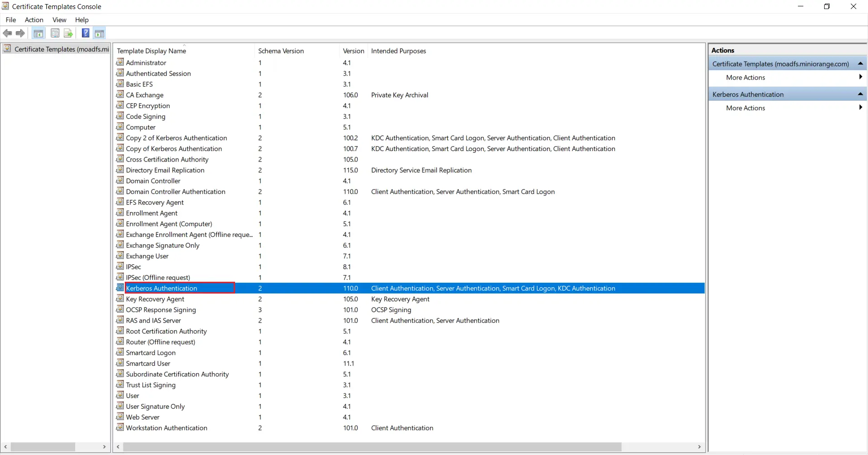Click the right arrow of the horizontal scrollbar
The height and width of the screenshot is (455, 868).
(699, 447)
